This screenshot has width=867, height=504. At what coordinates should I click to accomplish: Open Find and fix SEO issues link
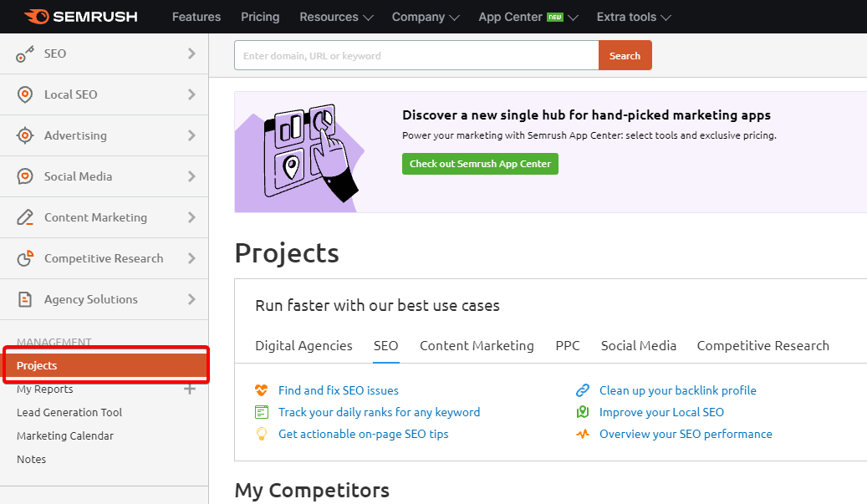tap(339, 390)
